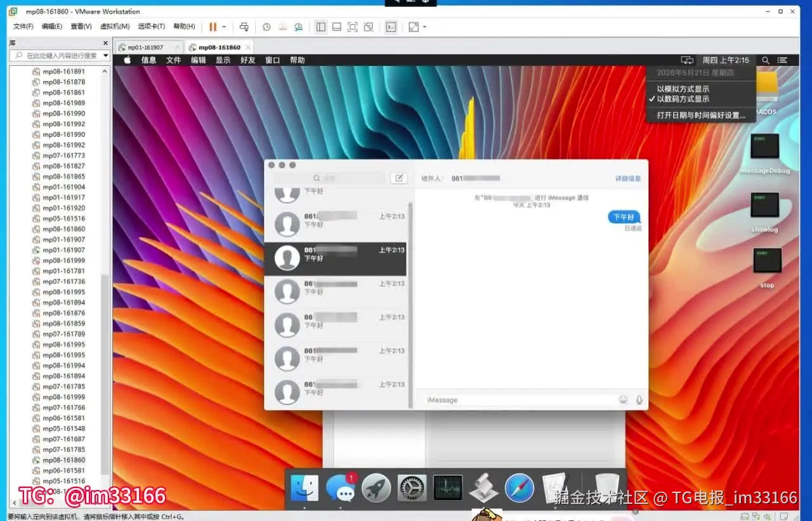Toggle the library sidebar view
Screen dimensions: 812x521
[x=321, y=27]
